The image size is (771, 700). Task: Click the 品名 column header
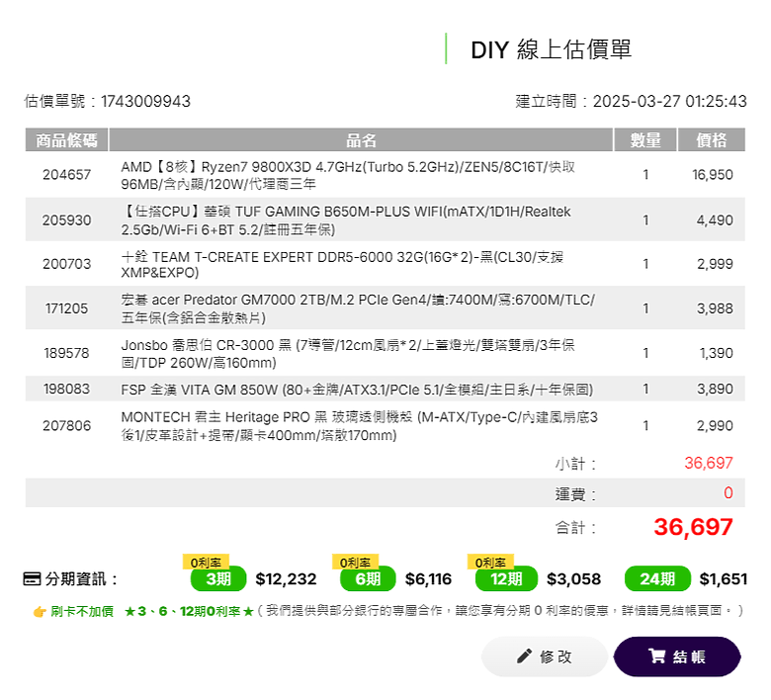(362, 140)
